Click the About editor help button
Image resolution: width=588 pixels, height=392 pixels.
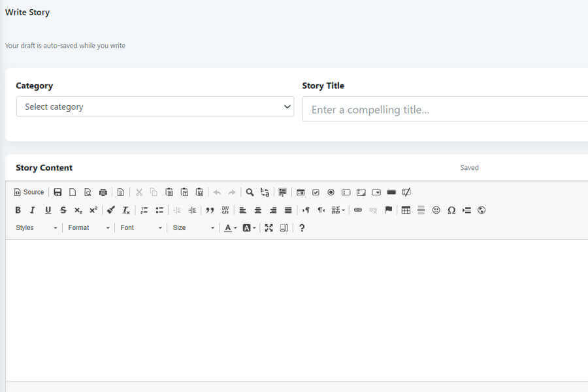tap(301, 227)
